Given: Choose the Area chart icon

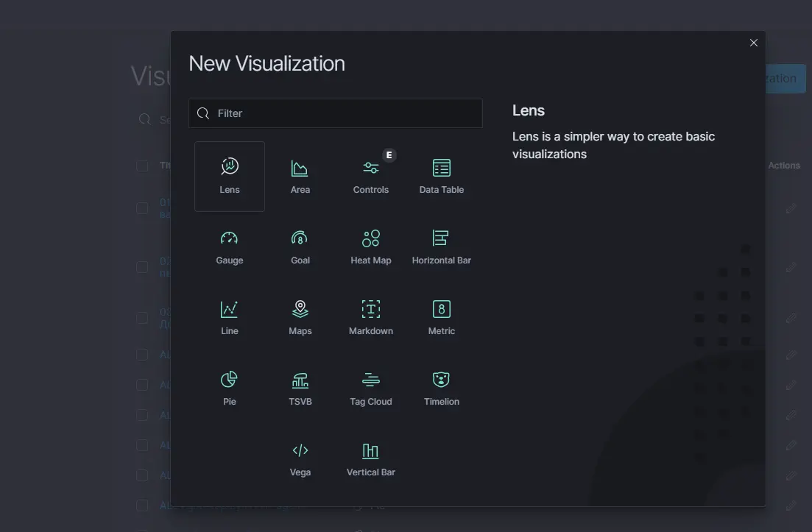Looking at the screenshot, I should tap(300, 176).
